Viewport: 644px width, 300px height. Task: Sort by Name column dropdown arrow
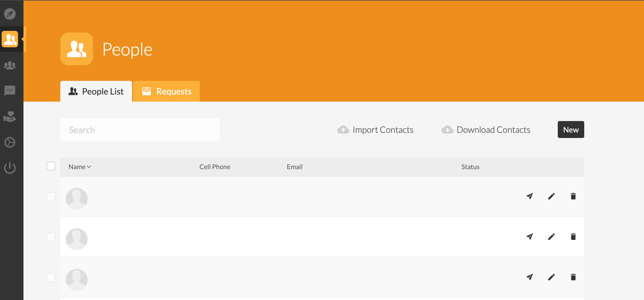point(89,167)
